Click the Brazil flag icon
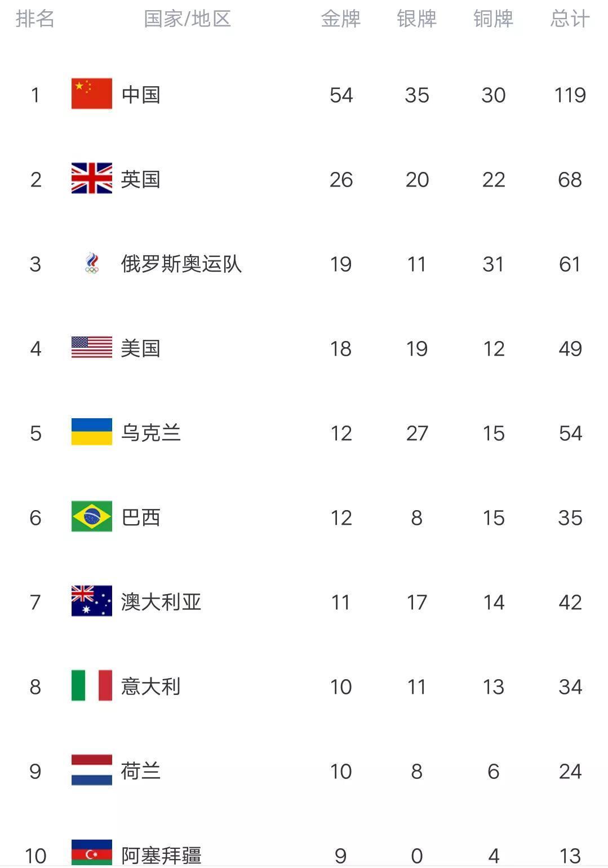Image resolution: width=608 pixels, height=868 pixels. click(x=92, y=516)
